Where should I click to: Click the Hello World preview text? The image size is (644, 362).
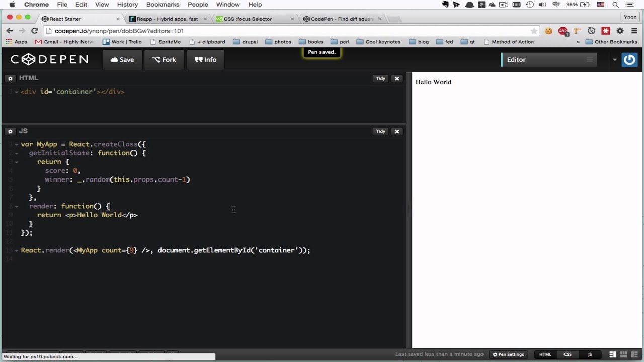click(x=433, y=82)
